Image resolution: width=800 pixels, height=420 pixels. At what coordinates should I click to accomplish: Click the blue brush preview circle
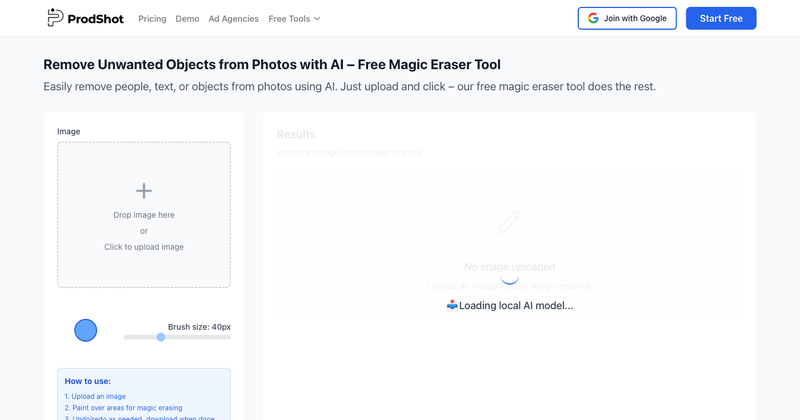point(86,330)
